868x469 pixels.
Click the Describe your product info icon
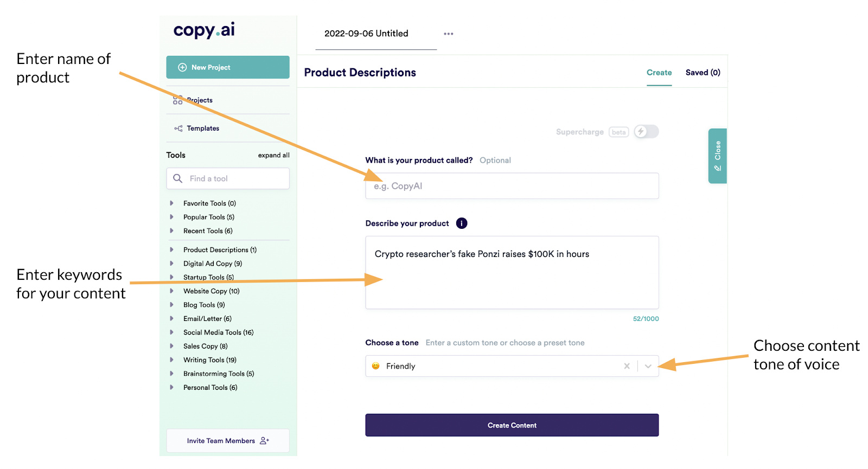pos(462,223)
